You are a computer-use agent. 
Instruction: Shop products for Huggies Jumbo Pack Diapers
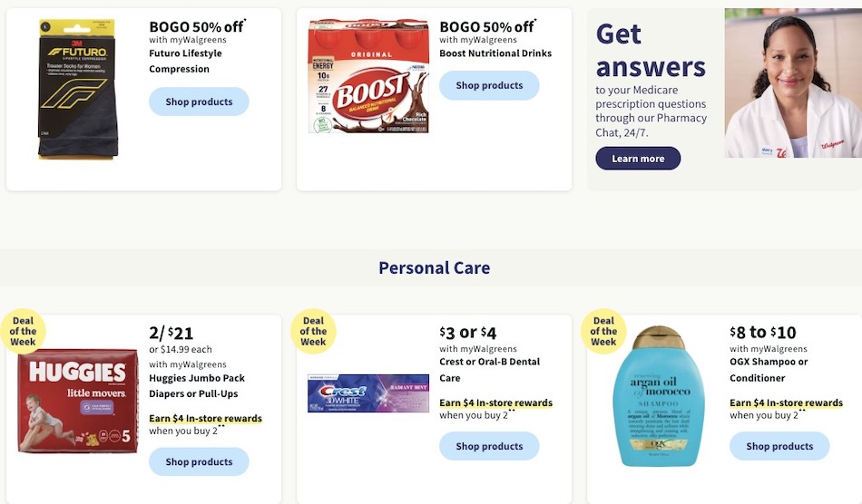(x=199, y=461)
